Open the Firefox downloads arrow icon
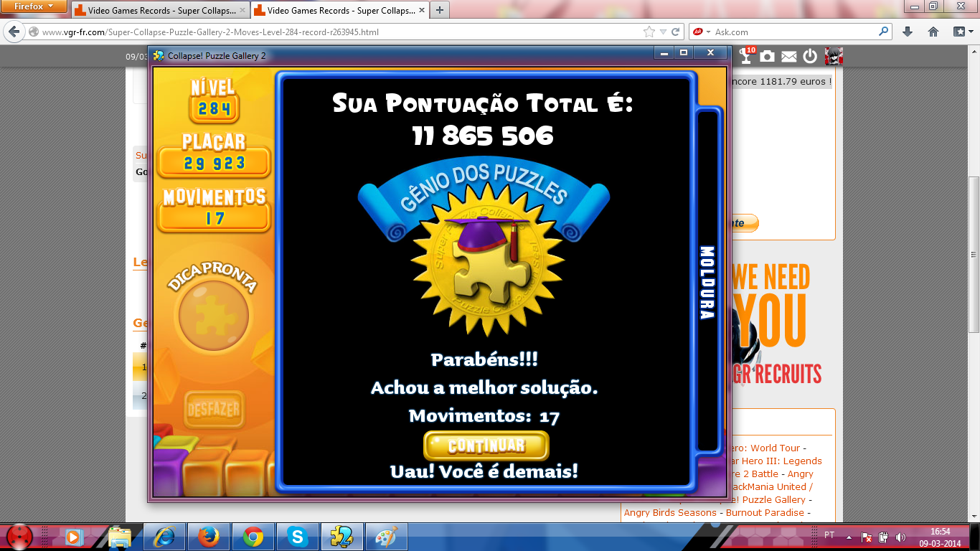The width and height of the screenshot is (980, 551). (908, 32)
